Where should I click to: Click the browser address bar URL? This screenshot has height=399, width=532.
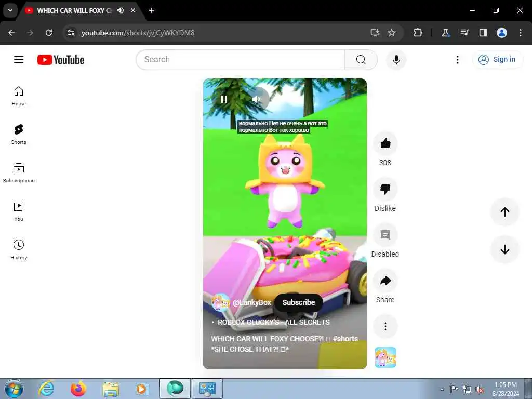point(138,33)
